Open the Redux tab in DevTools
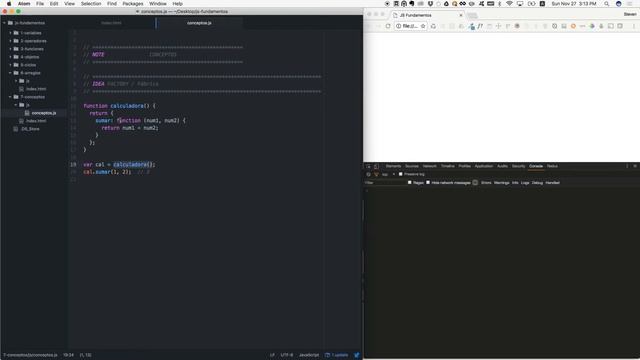The image size is (640, 360). point(552,166)
